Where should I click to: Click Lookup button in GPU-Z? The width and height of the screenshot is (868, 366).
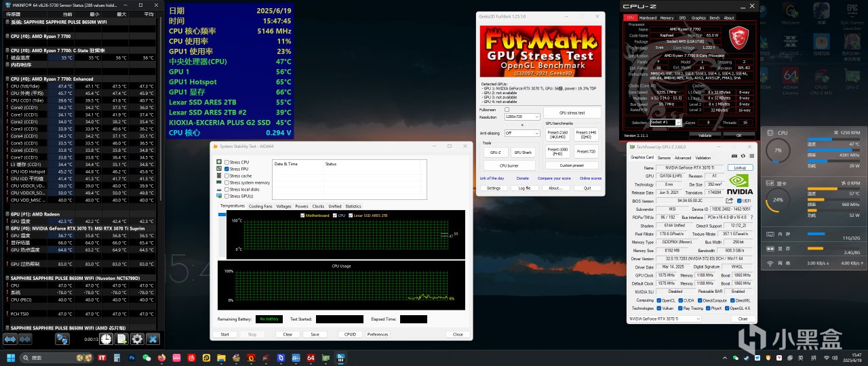click(740, 167)
